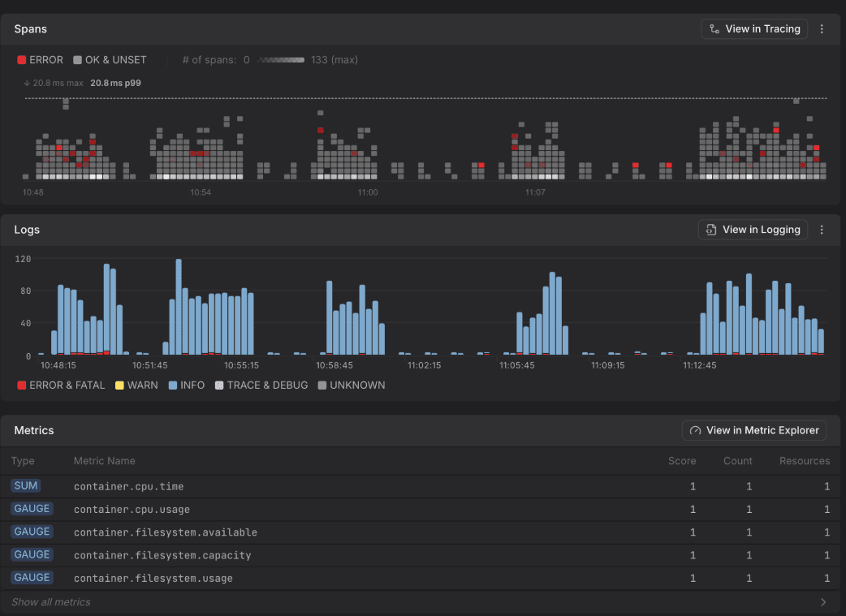The width and height of the screenshot is (846, 616).
Task: Toggle WARN log level legend
Action: coord(136,386)
